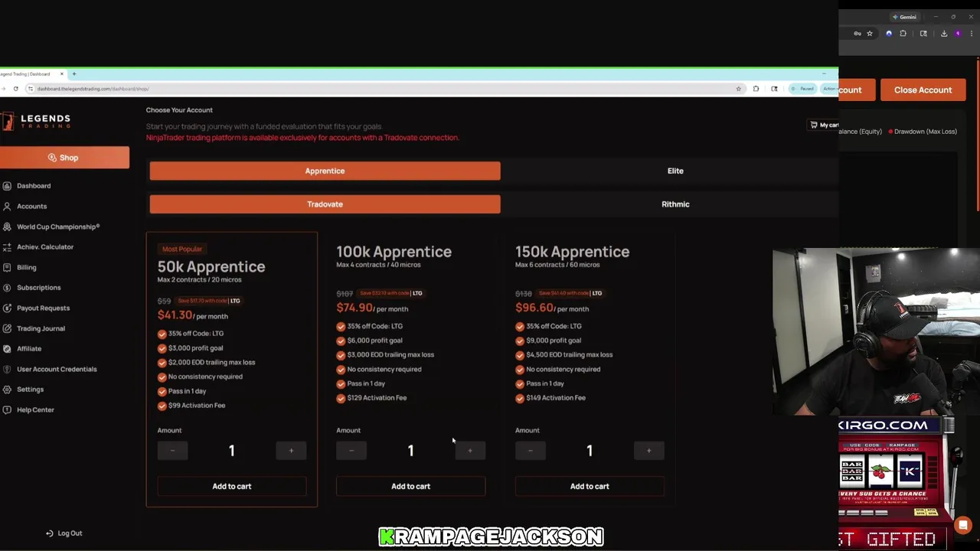Click the password key icon in background Chrome
The image size is (980, 551).
[x=857, y=34]
